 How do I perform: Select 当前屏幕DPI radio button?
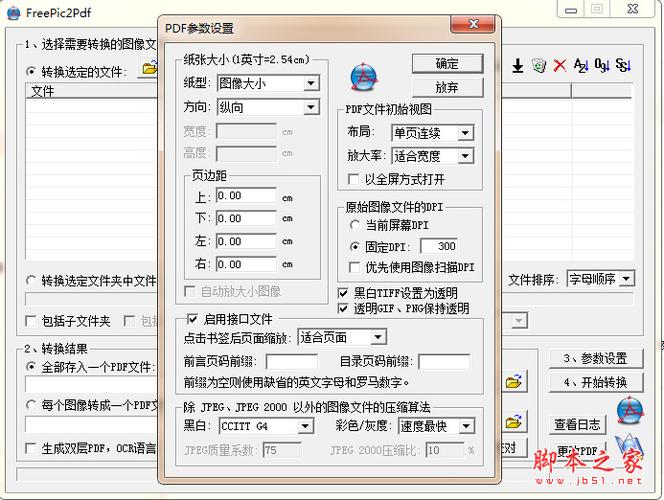[355, 225]
